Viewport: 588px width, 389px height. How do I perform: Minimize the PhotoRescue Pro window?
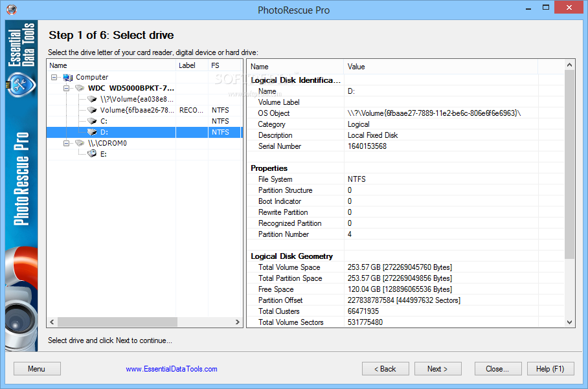tap(528, 8)
